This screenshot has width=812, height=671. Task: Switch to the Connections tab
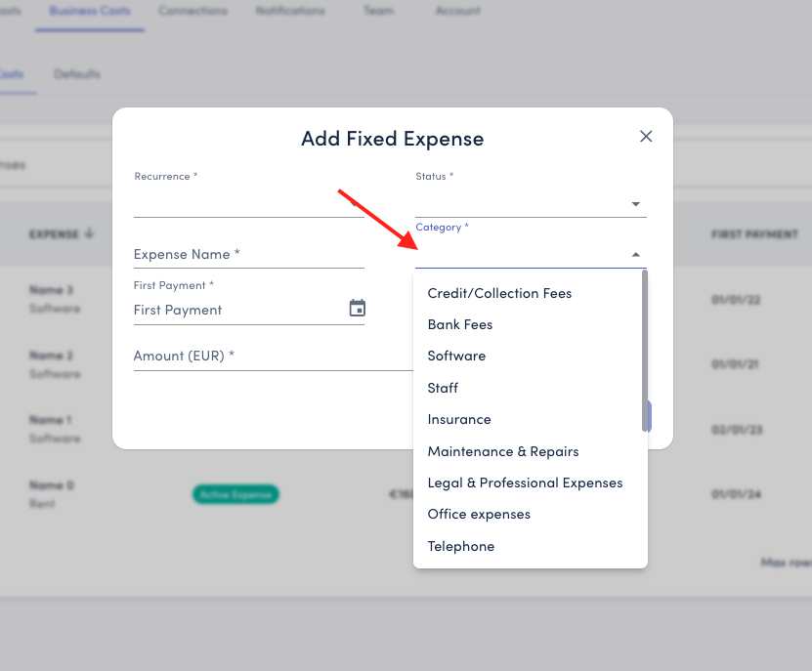pos(192,11)
